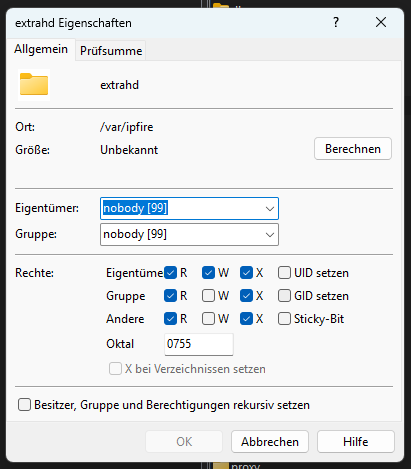Click the extrahd folder icon
Screen dimensions: 411x469
coord(34,85)
